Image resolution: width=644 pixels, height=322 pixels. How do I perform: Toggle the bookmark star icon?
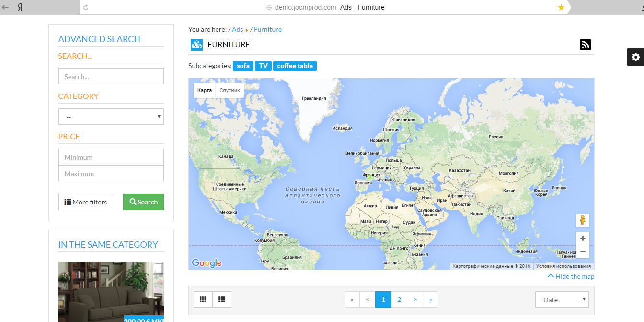pos(561,7)
